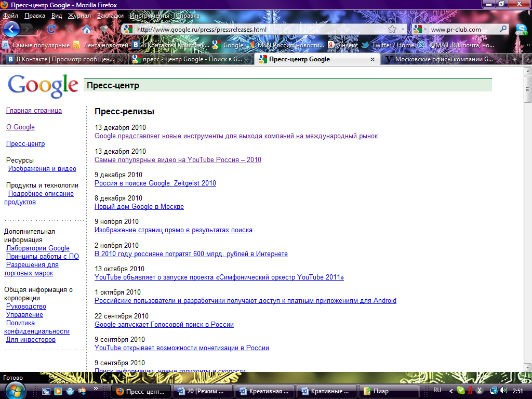Click the 2:51 taskbar clock
Screen dimensions: 532x399
(x=518, y=391)
